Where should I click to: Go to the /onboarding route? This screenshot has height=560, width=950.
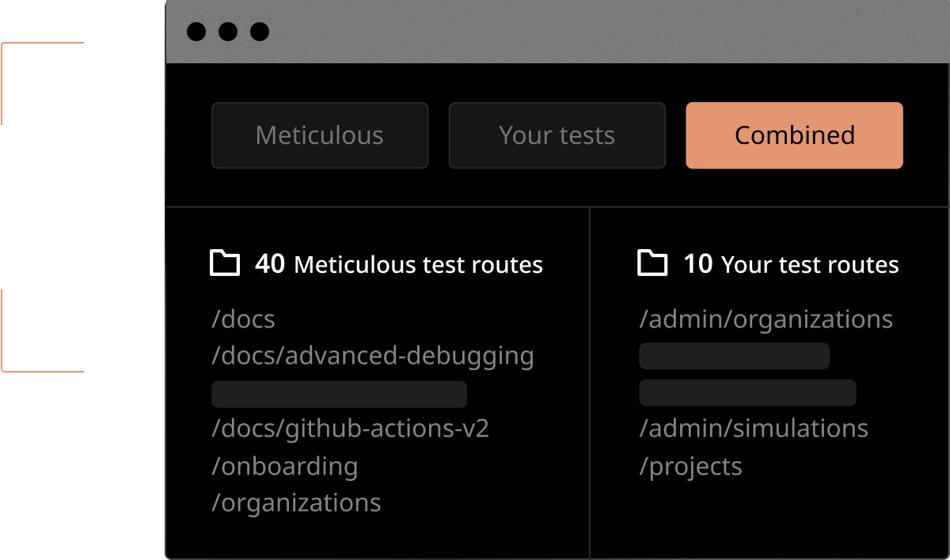pyautogui.click(x=285, y=466)
